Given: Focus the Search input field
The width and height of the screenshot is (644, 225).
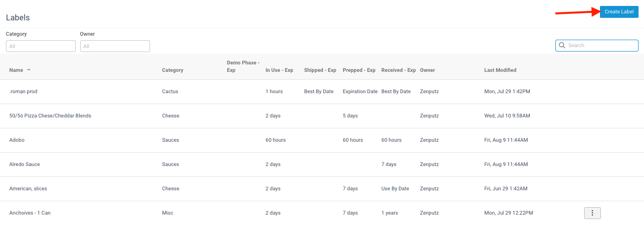Looking at the screenshot, I should [x=597, y=46].
